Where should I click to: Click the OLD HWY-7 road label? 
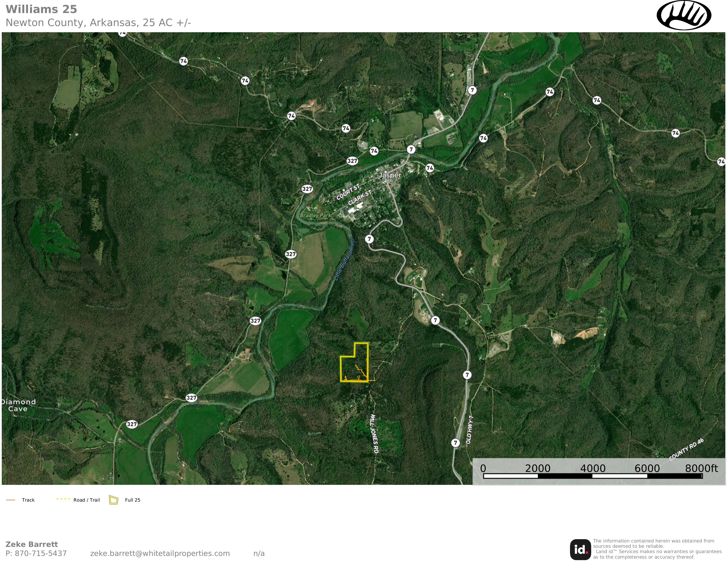coord(469,430)
